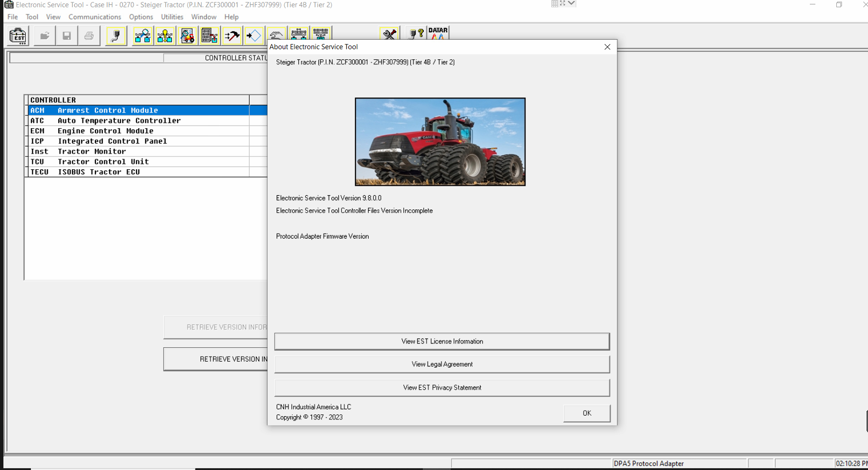Screen dimensions: 868x470
Task: Open the Tool menu
Action: pos(32,17)
